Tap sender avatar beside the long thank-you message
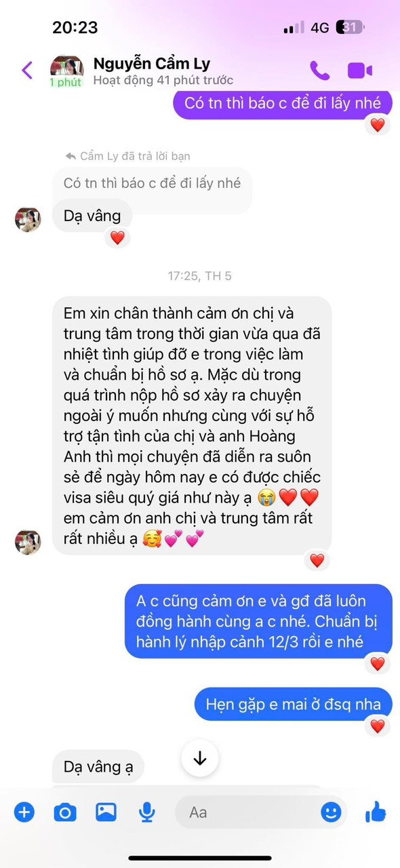 28,542
